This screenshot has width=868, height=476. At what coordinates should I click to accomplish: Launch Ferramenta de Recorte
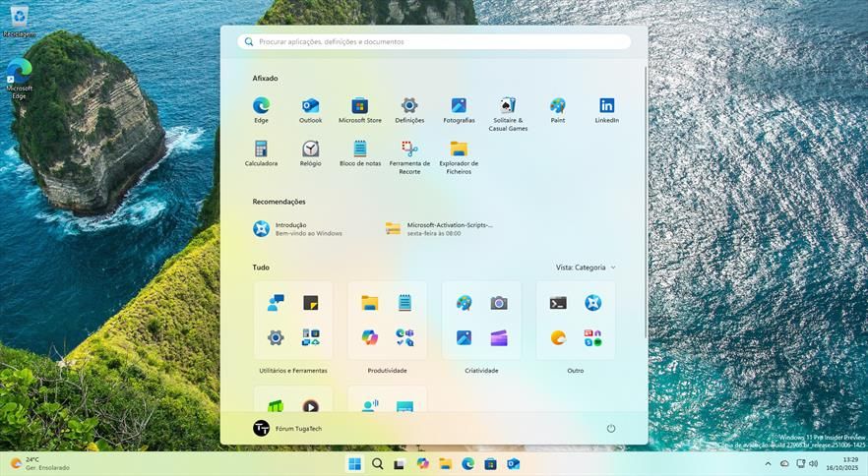[409, 156]
